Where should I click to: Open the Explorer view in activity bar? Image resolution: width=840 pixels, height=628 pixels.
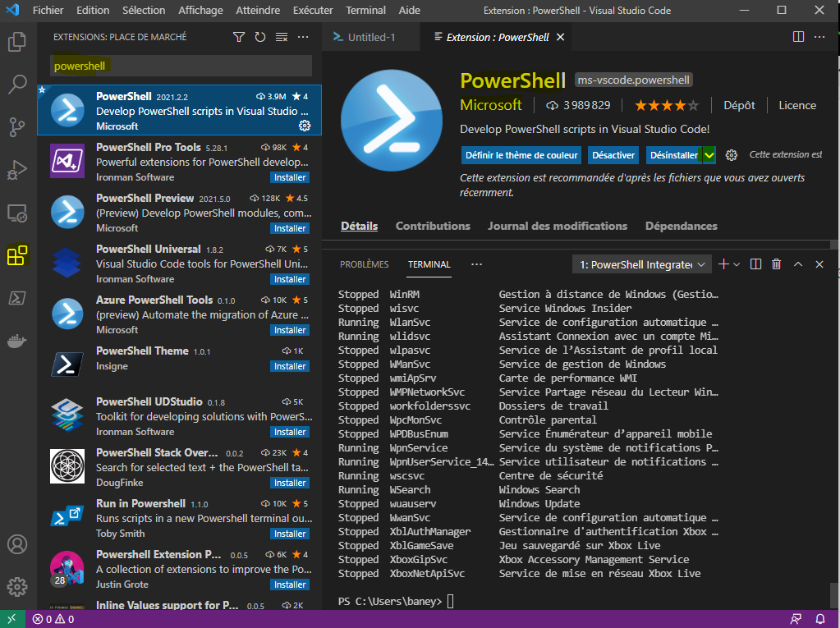point(17,41)
